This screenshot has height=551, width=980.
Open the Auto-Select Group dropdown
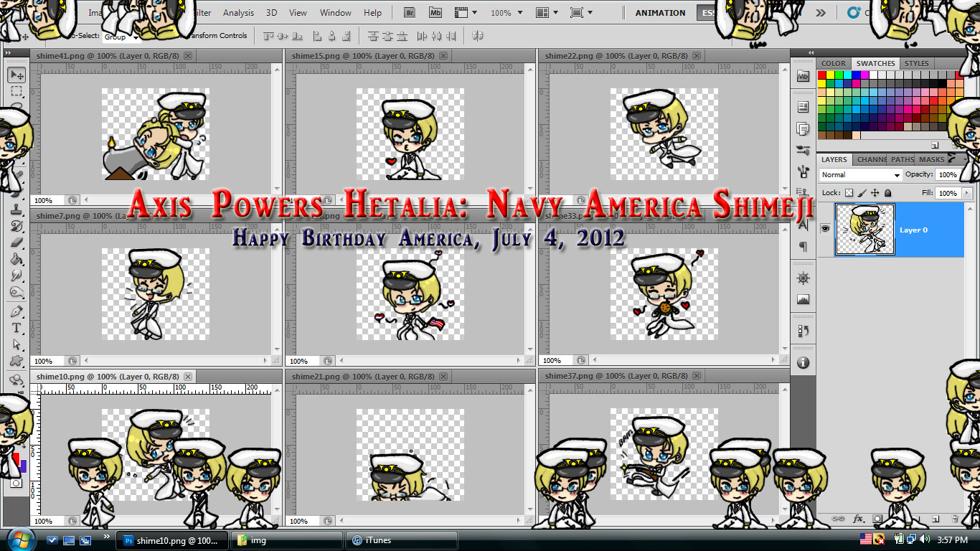coord(121,37)
